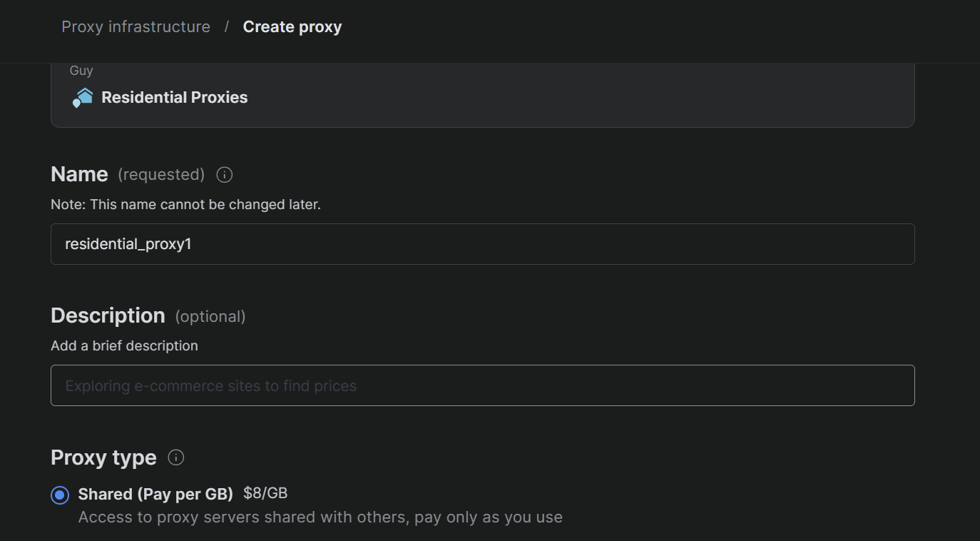Click the Shared (Pay per GB) label
The width and height of the screenshot is (980, 541).
click(x=155, y=494)
